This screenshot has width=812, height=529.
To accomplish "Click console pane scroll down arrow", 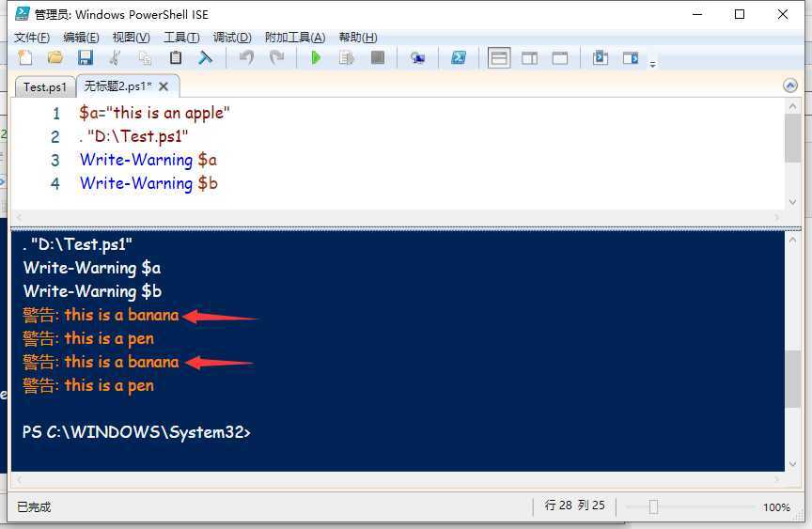I will 792,464.
